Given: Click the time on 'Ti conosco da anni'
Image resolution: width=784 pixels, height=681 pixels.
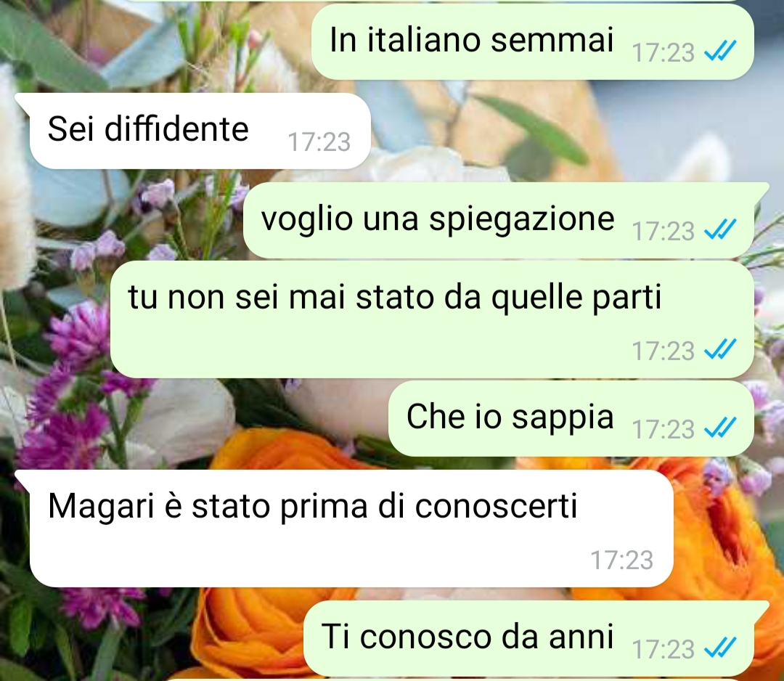Looking at the screenshot, I should 663,649.
